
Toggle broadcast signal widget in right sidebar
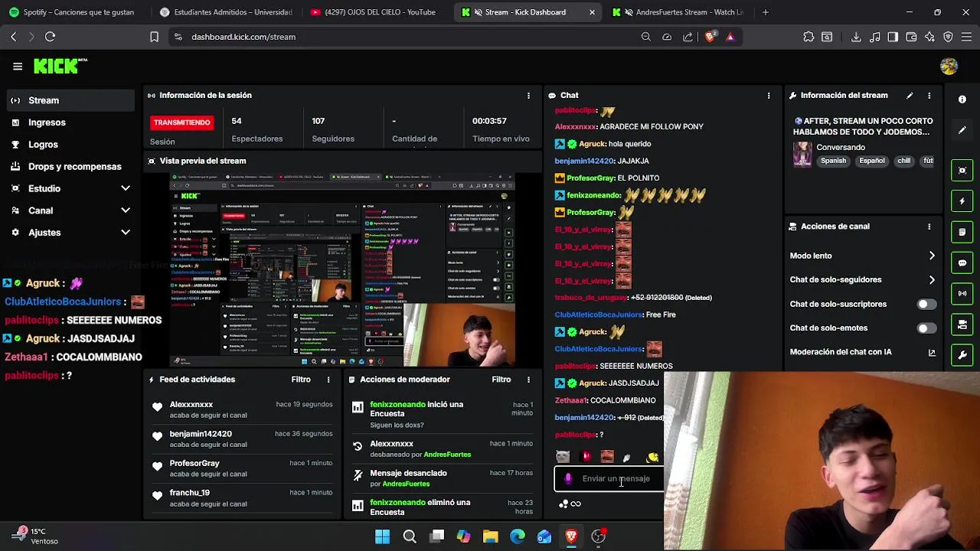click(962, 294)
